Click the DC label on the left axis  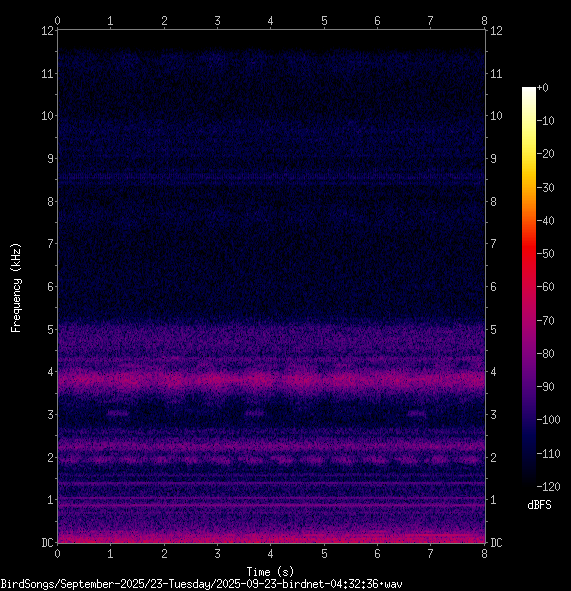click(x=47, y=543)
